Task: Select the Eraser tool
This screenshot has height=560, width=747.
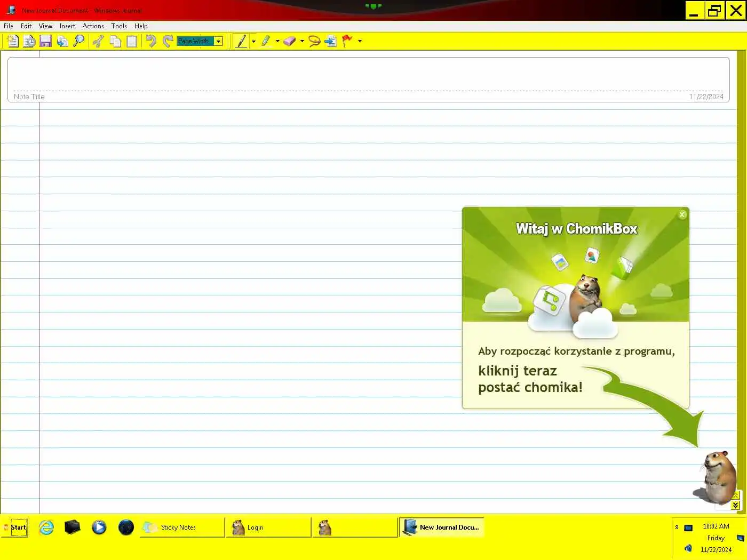Action: [x=290, y=41]
